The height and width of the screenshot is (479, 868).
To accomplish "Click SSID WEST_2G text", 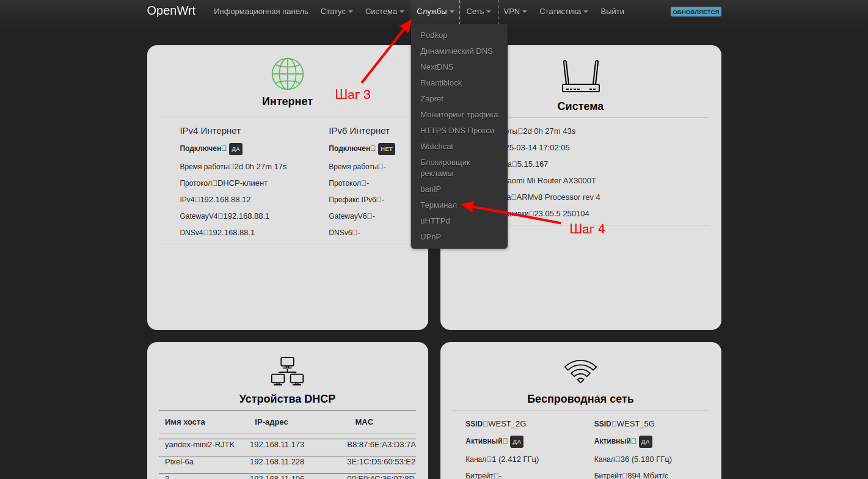I will (496, 424).
